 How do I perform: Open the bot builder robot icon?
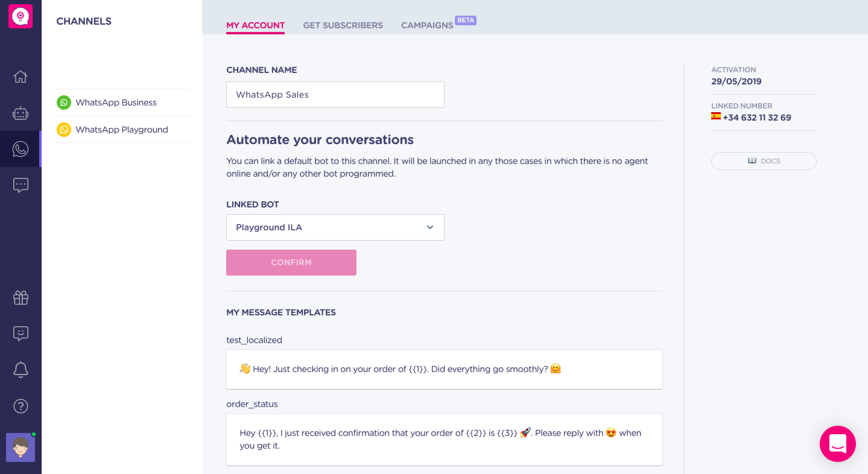point(21,113)
